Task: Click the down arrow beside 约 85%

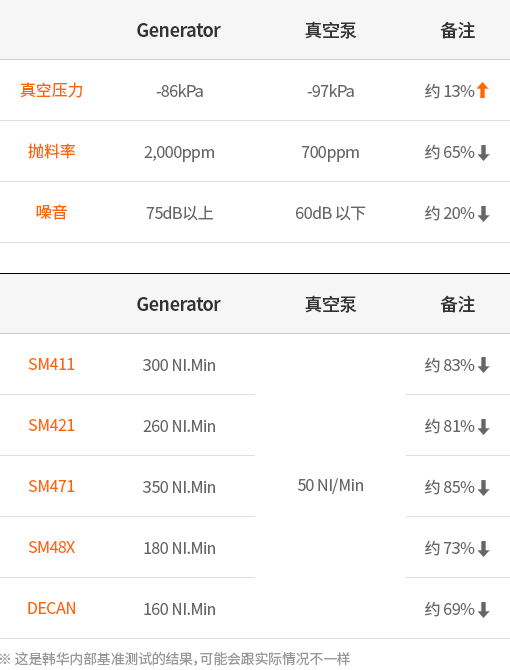Action: click(x=484, y=488)
